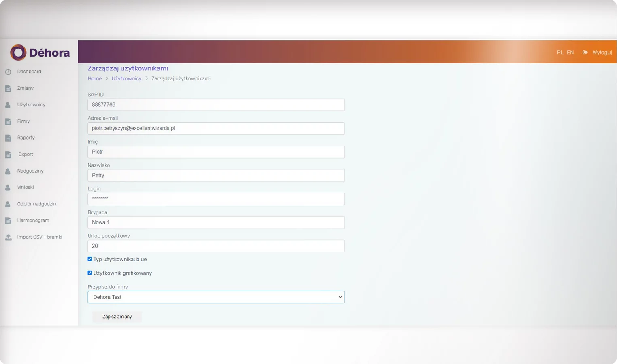Click the Brygada input field
The width and height of the screenshot is (617, 364).
[x=216, y=222]
